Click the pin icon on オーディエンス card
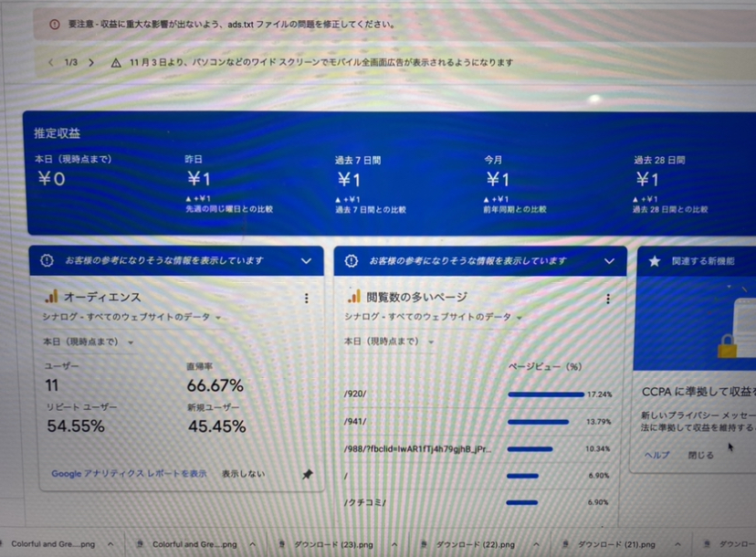 click(x=308, y=475)
